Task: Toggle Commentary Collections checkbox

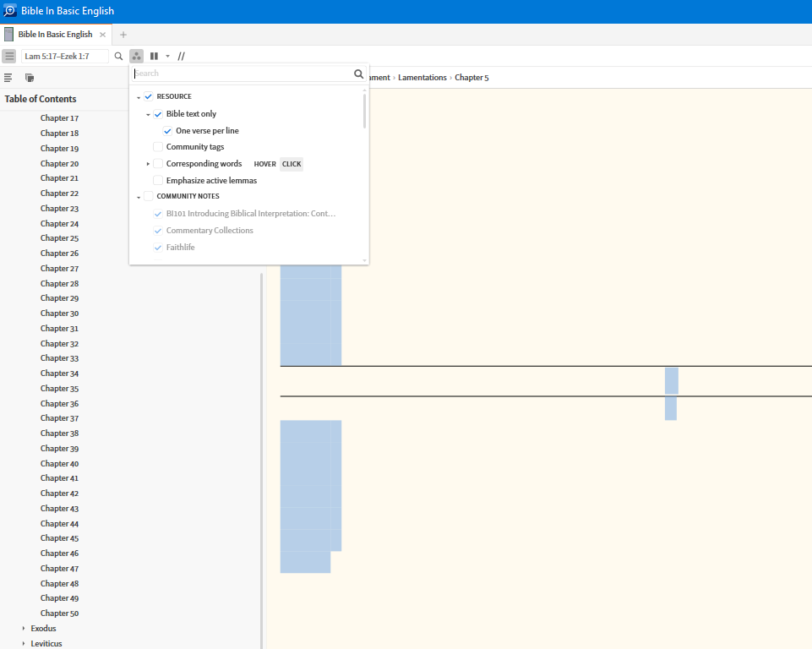Action: pos(158,231)
